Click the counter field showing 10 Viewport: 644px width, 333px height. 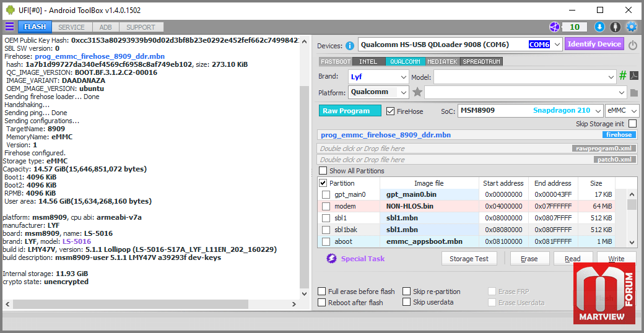575,27
